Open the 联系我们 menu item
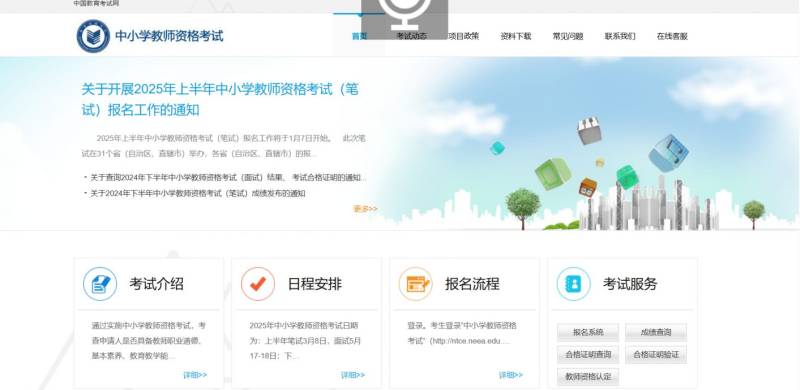 pyautogui.click(x=620, y=36)
